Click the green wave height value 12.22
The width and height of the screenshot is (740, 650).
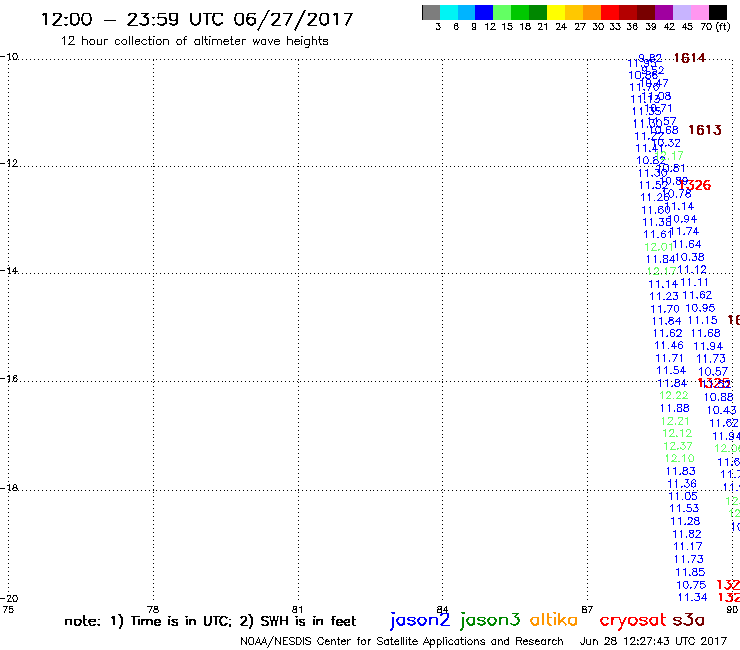[673, 395]
